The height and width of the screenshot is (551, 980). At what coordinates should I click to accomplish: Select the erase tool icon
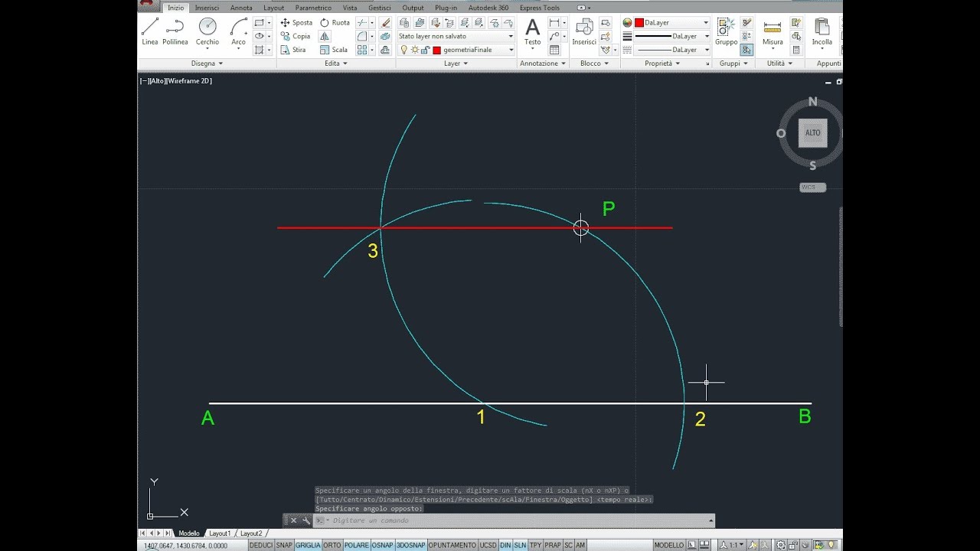(385, 23)
